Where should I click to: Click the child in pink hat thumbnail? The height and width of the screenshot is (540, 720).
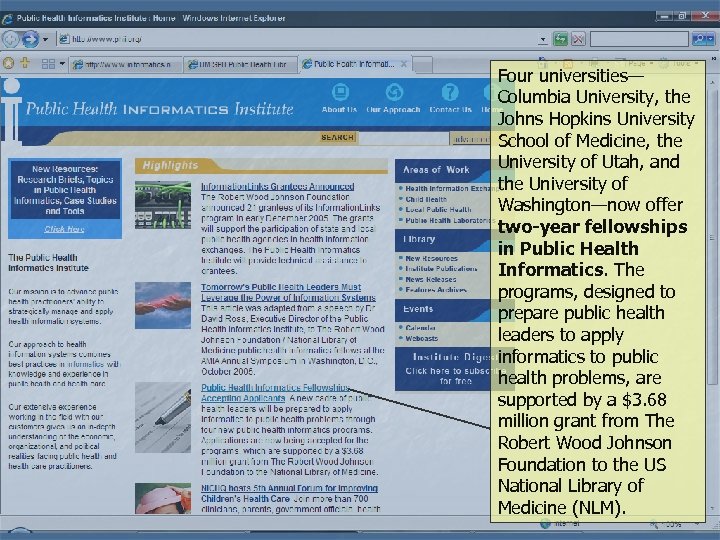tap(163, 498)
